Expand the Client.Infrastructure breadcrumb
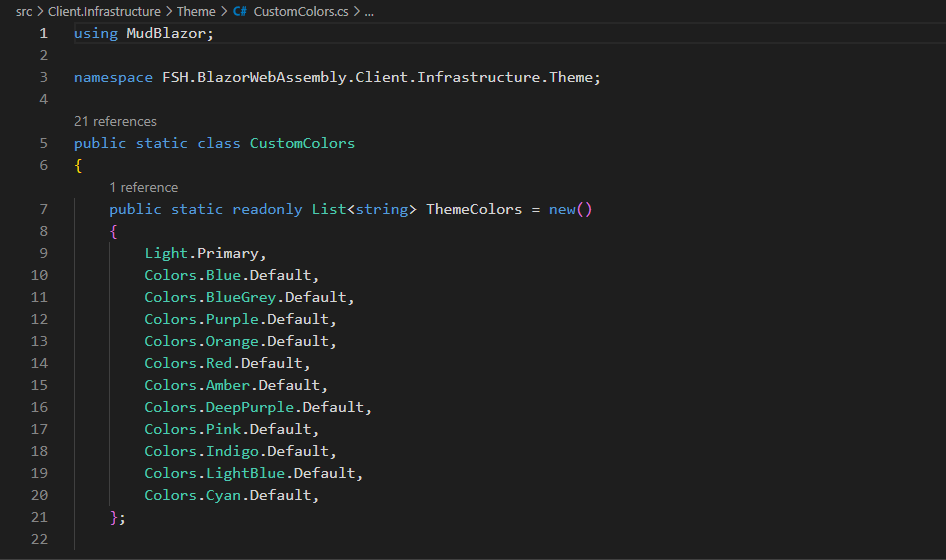946x560 pixels. click(x=104, y=12)
